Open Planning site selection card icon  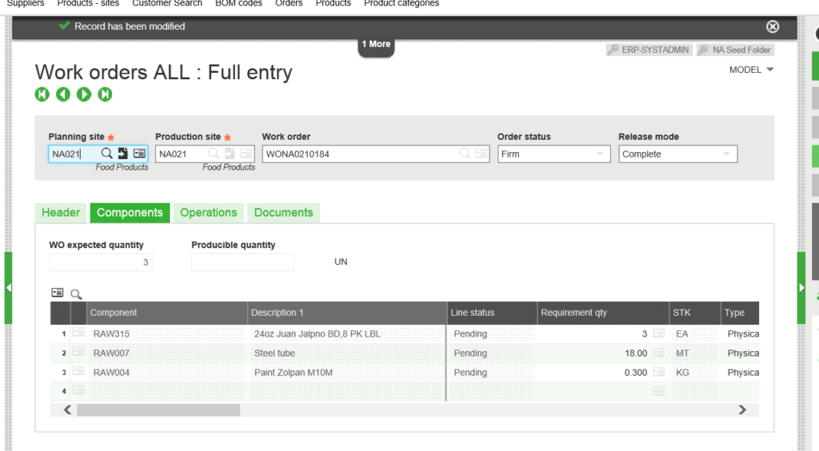coord(139,154)
